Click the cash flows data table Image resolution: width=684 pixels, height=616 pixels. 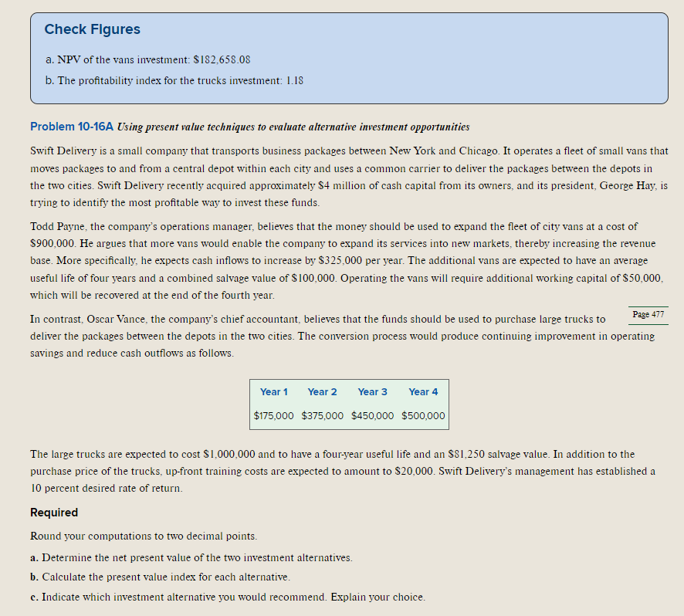348,404
